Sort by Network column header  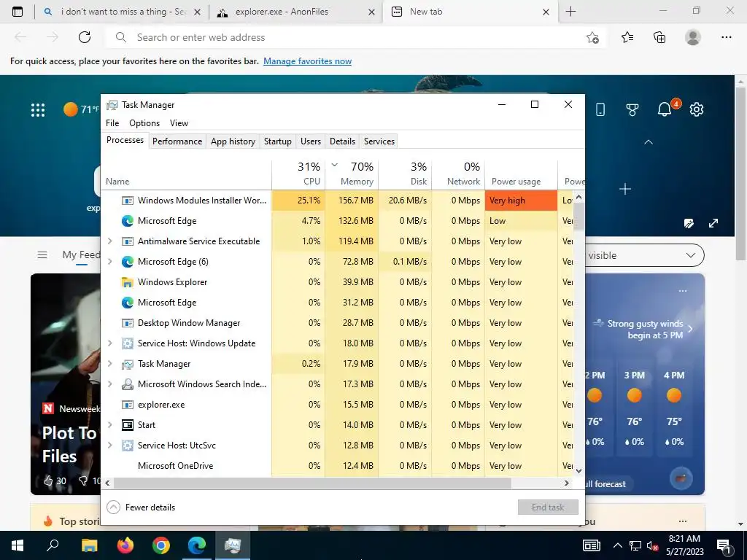pos(458,174)
